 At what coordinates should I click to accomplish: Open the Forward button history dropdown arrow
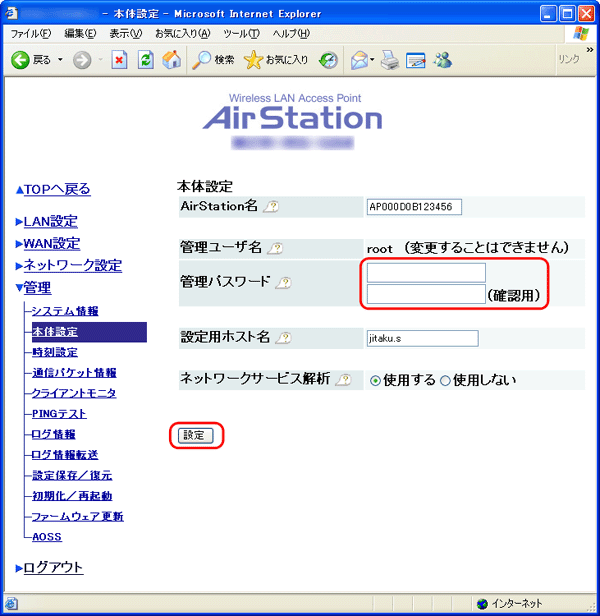click(101, 60)
